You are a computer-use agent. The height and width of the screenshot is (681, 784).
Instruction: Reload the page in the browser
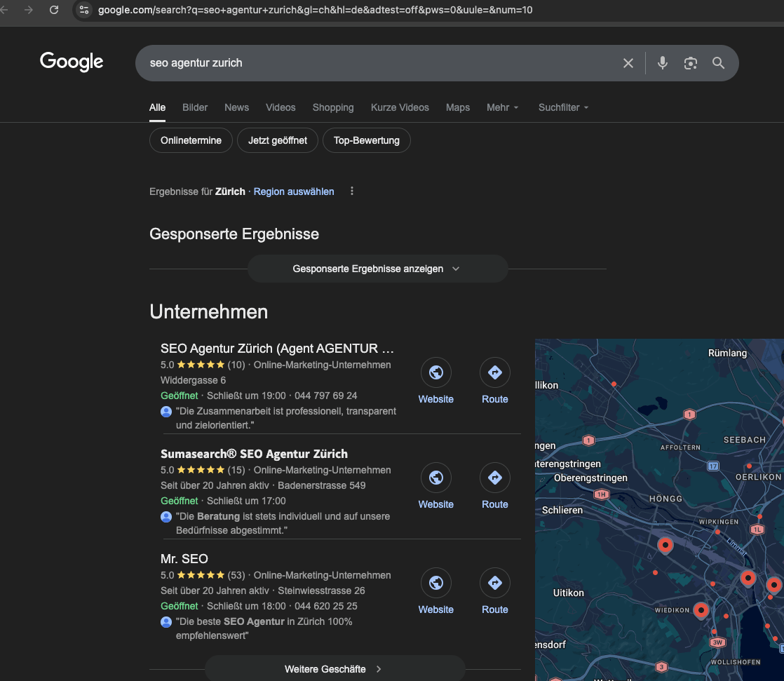click(54, 10)
